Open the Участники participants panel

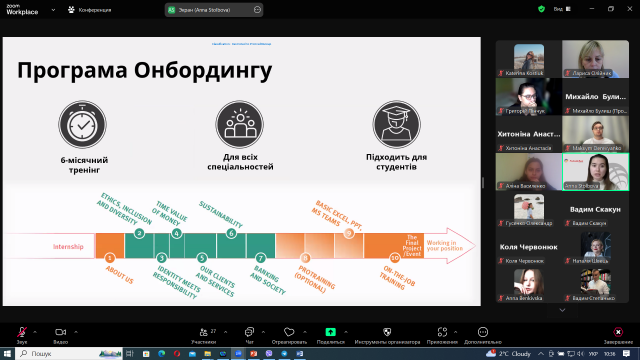pos(204,335)
